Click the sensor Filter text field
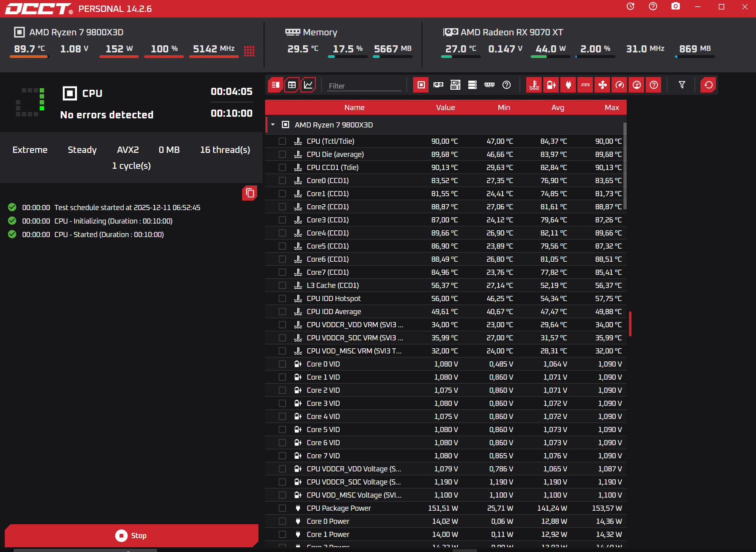756x552 pixels. pos(364,86)
